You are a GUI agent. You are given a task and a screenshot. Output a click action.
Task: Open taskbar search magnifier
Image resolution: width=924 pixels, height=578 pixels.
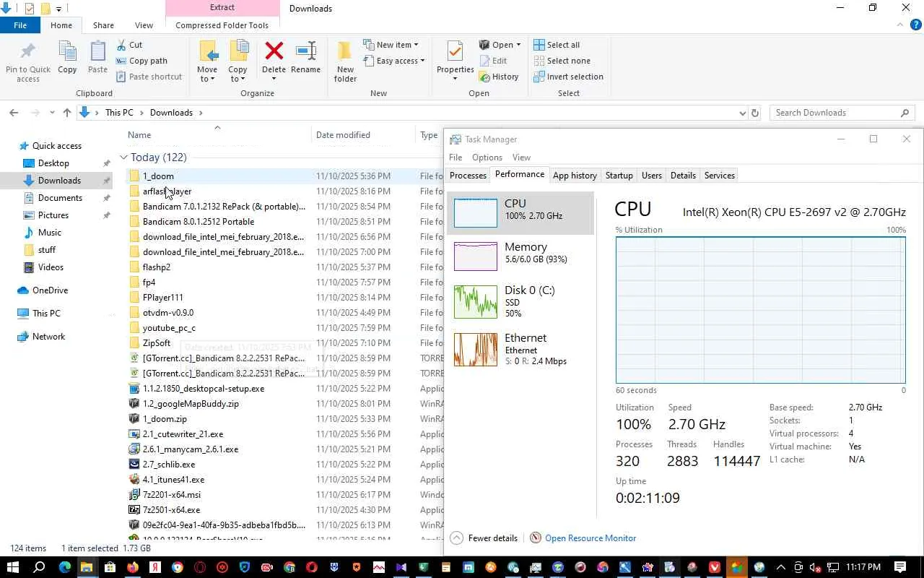(x=39, y=567)
